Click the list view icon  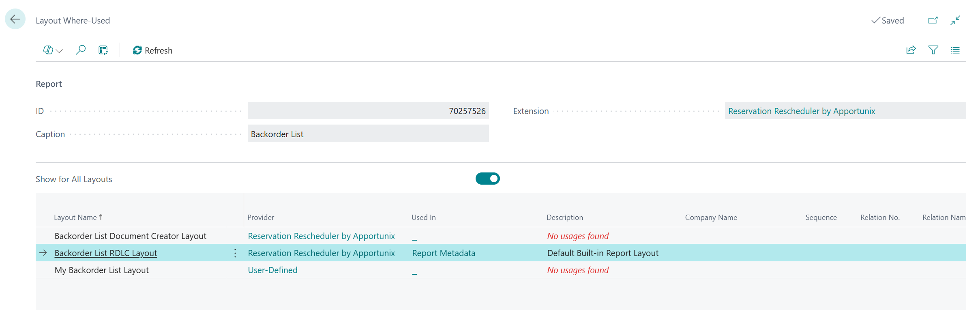point(955,50)
